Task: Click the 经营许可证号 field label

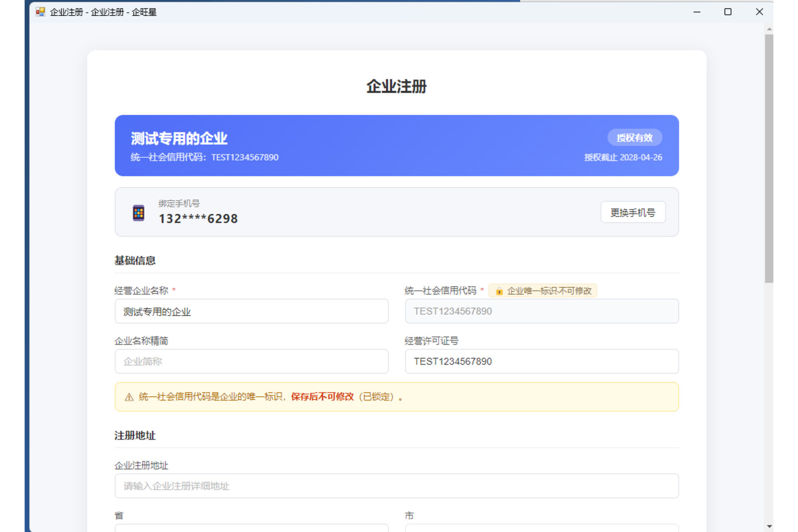Action: 431,341
